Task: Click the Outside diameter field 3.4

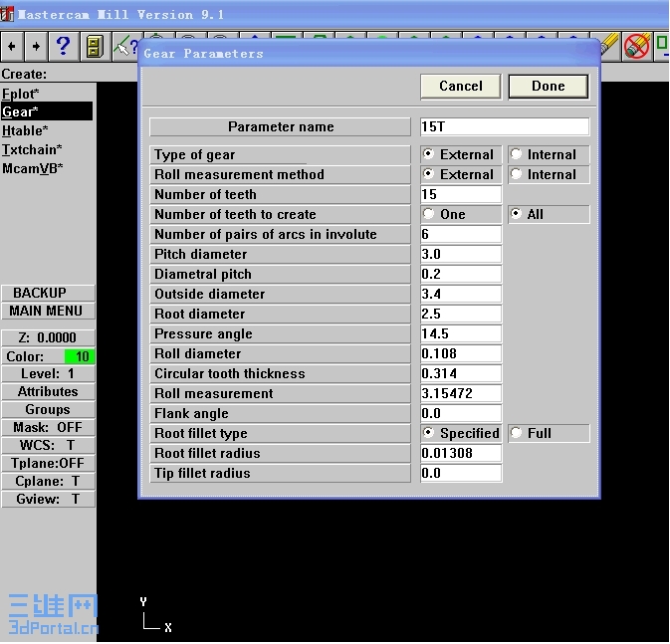Action: point(461,294)
